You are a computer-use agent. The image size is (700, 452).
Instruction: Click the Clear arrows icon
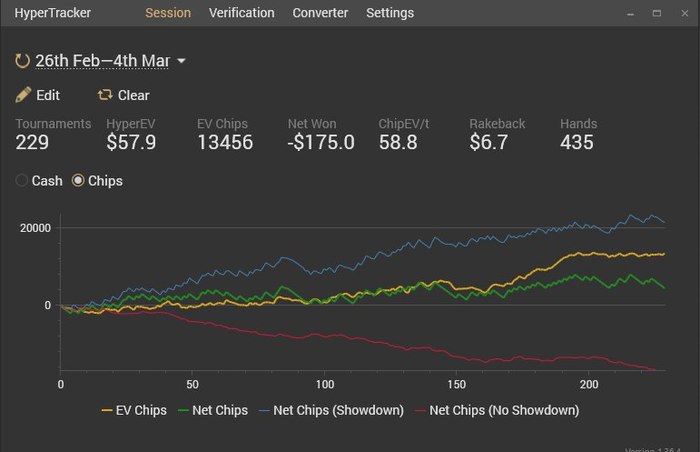click(105, 95)
